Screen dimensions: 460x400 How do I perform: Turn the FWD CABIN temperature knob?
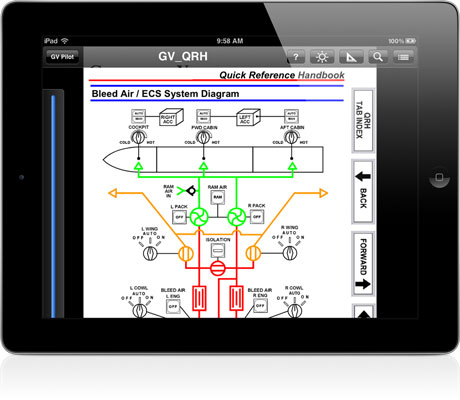click(x=203, y=137)
